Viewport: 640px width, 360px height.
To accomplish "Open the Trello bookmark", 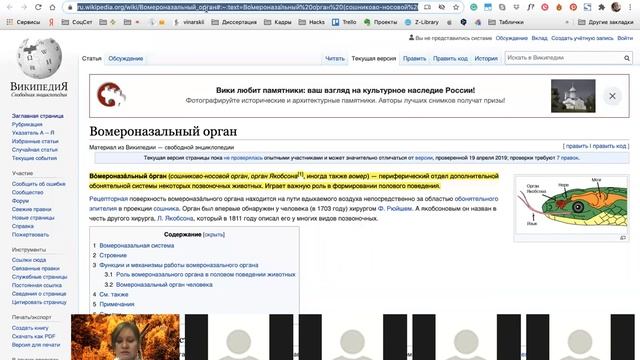I will pyautogui.click(x=344, y=22).
